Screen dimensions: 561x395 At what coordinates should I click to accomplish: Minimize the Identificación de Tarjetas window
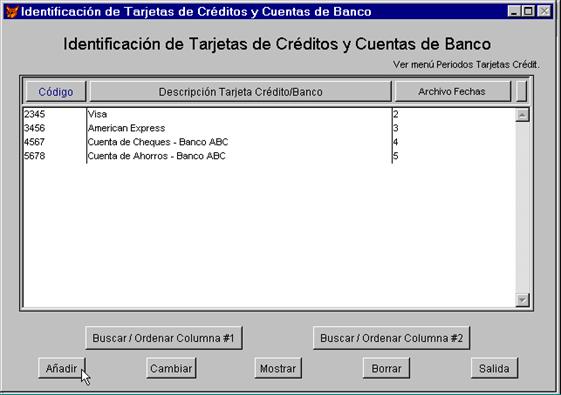tap(514, 11)
